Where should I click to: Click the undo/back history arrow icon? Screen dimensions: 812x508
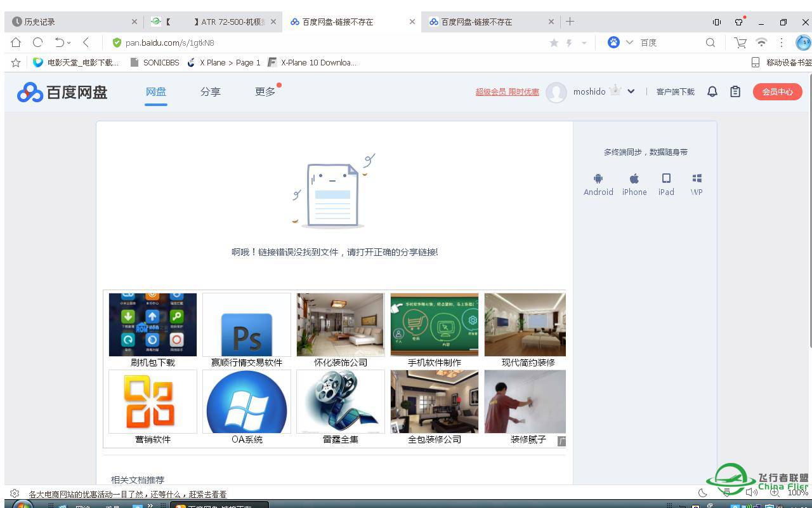(x=59, y=43)
